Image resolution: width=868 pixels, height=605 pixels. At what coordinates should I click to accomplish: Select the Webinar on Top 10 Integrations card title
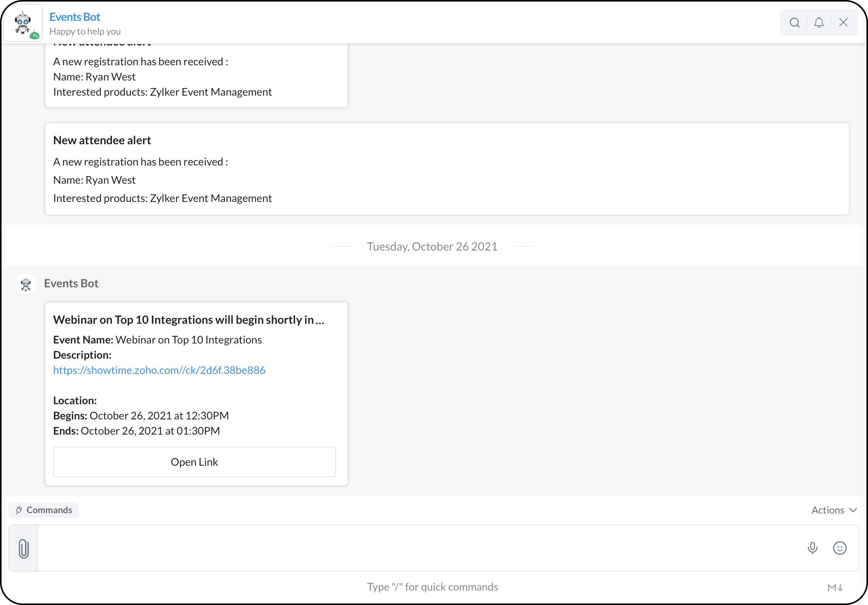coord(189,320)
